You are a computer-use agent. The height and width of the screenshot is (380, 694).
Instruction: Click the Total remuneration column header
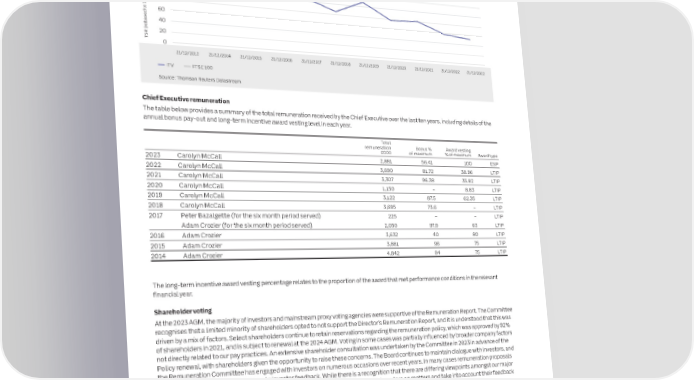click(378, 147)
